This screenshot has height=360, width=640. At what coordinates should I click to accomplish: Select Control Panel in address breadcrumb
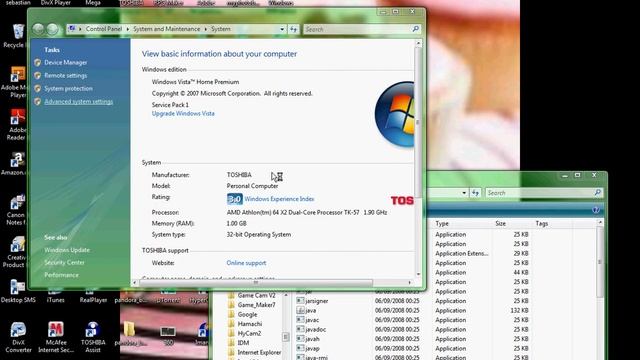(104, 29)
